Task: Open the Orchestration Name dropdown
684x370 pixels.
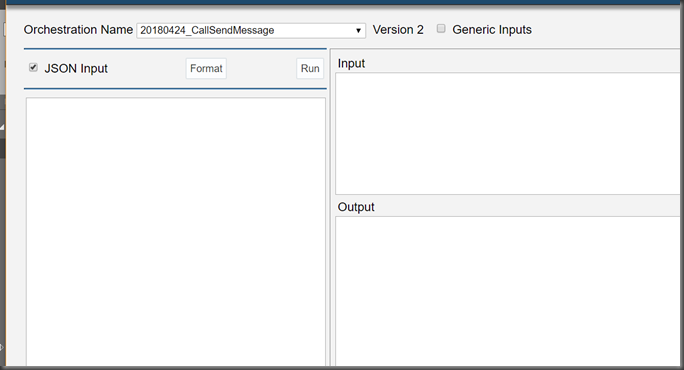Action: point(251,31)
